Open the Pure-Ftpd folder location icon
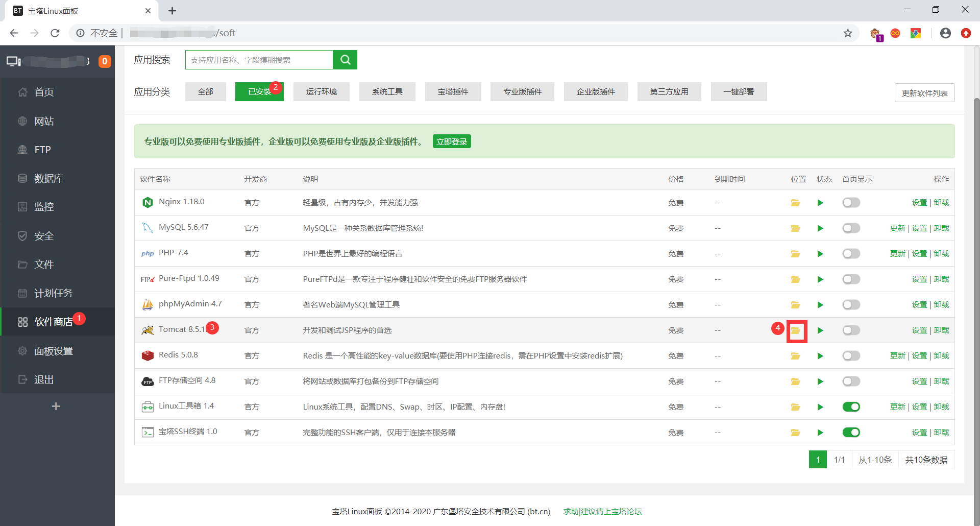The height and width of the screenshot is (526, 980). click(x=795, y=279)
